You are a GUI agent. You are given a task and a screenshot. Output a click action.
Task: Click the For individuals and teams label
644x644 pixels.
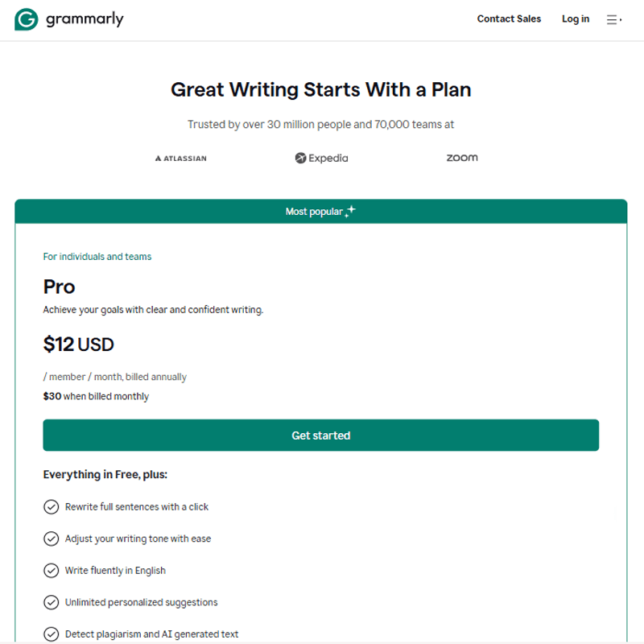tap(97, 257)
